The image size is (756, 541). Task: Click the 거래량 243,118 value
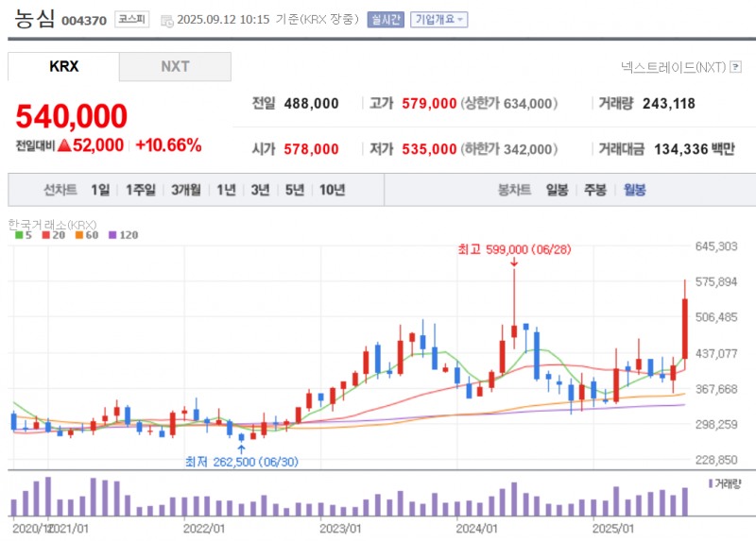point(669,104)
